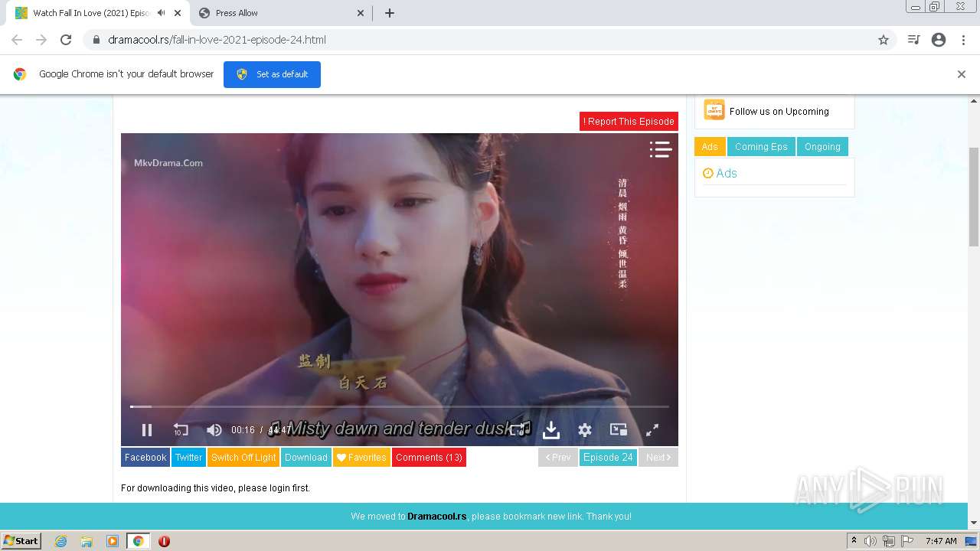Rewind the video 10 seconds
Viewport: 980px width, 551px height.
[x=181, y=430]
